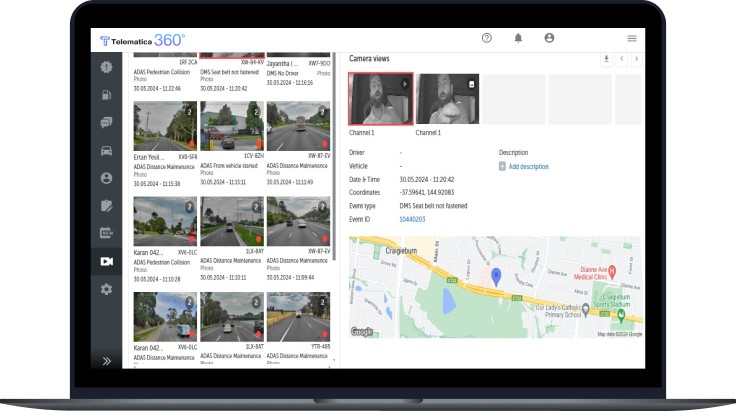
Task: Click event list vertical scrollbar
Action: (x=334, y=157)
